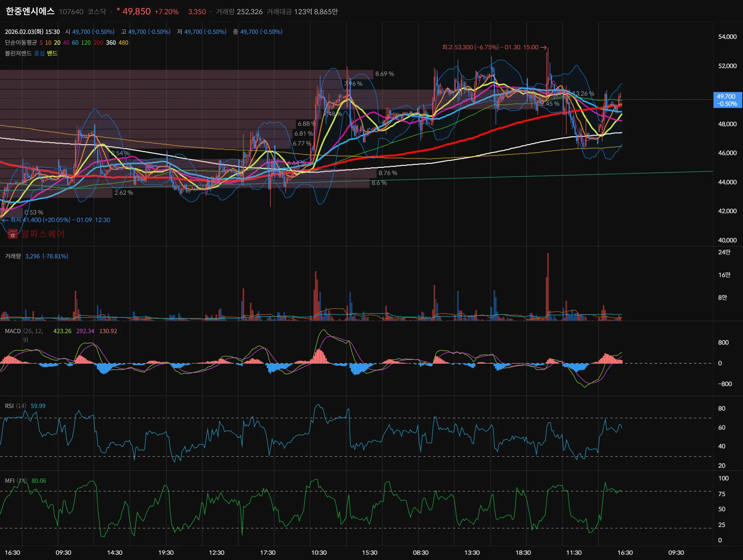Toggle the 480-period moving average legend

[x=123, y=43]
